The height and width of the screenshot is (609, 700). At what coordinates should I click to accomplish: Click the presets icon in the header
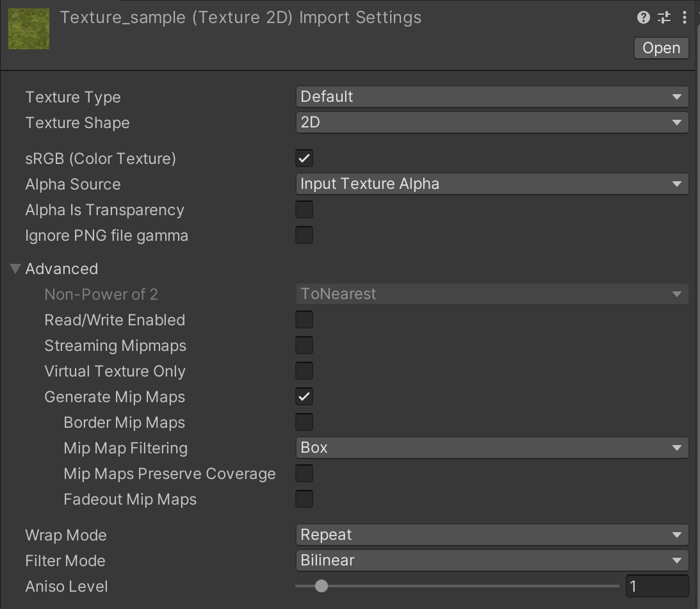664,17
